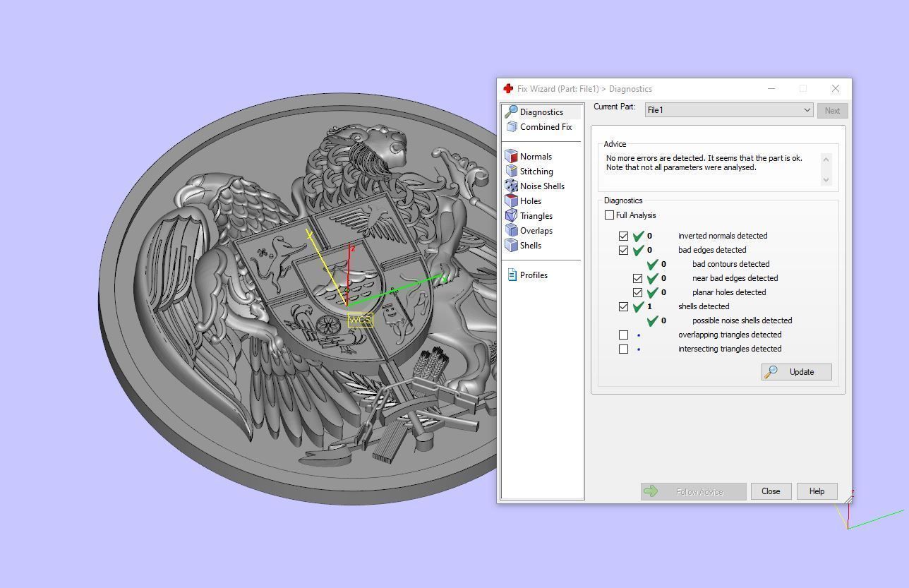
Task: Switch to Normals fixing page
Action: tap(536, 157)
